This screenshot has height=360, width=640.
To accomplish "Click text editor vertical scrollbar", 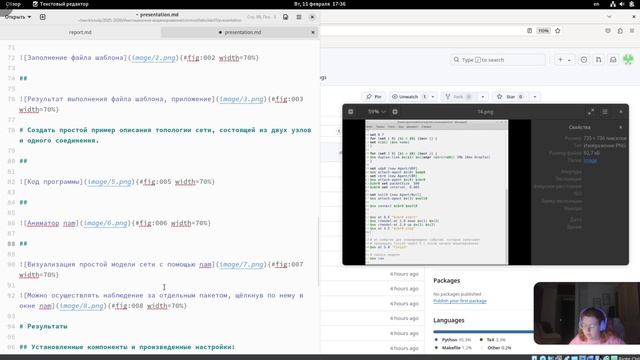I will 318,251.
